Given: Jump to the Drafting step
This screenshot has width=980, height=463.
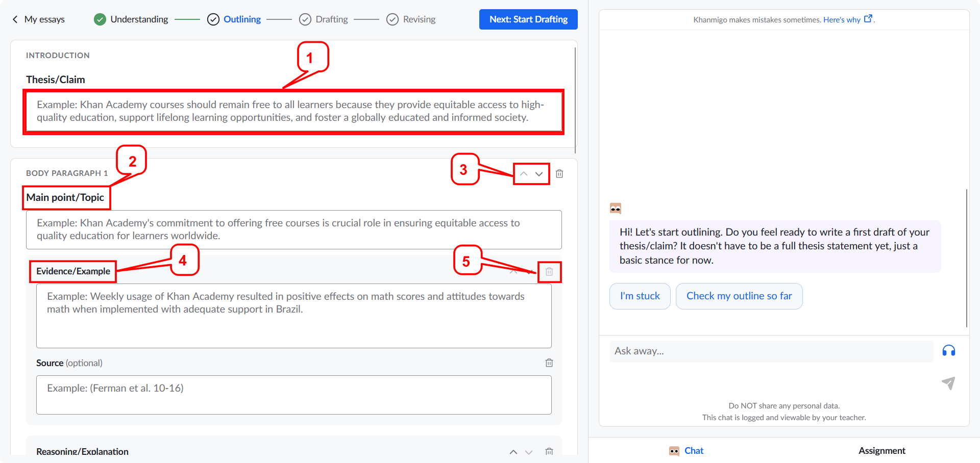Looking at the screenshot, I should (x=331, y=19).
